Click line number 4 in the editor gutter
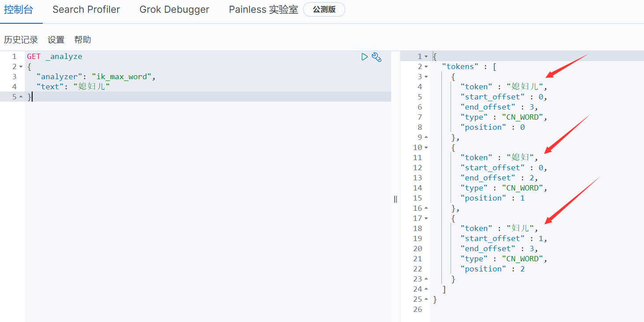Image resolution: width=644 pixels, height=322 pixels. coord(15,87)
